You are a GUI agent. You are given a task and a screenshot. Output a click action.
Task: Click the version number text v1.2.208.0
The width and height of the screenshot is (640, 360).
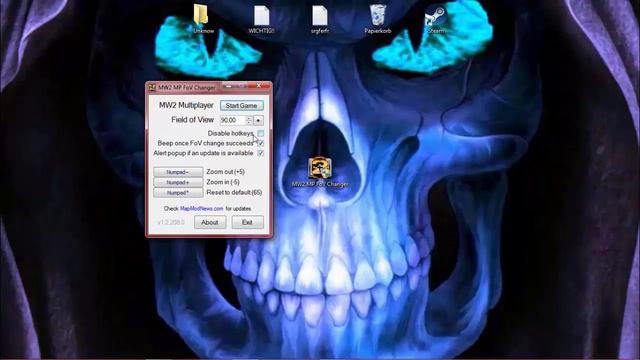pos(171,222)
